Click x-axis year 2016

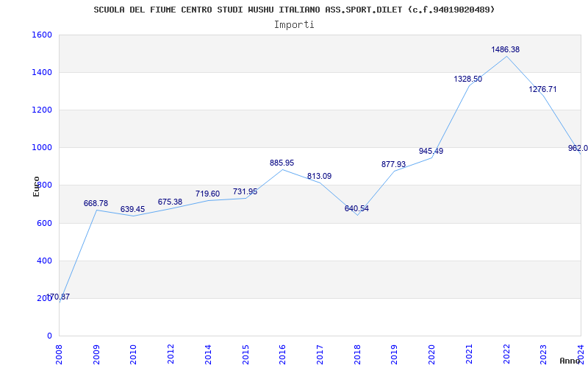pos(282,354)
